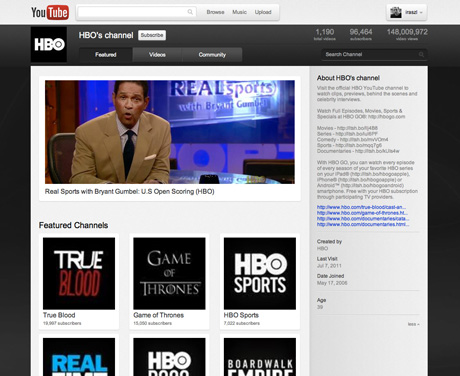The image size is (460, 376).
Task: Open the Upload menu item
Action: click(263, 12)
